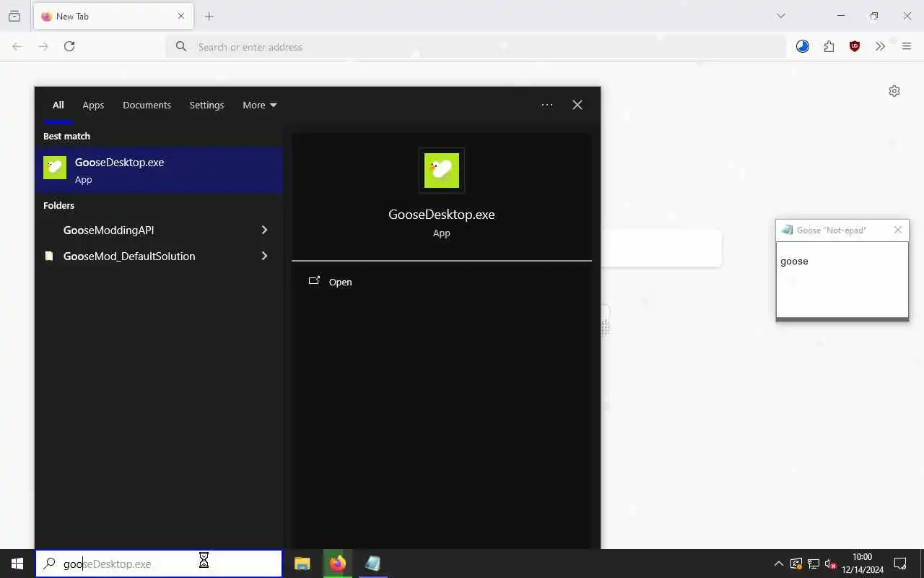Switch to the Settings search tab

click(x=206, y=105)
